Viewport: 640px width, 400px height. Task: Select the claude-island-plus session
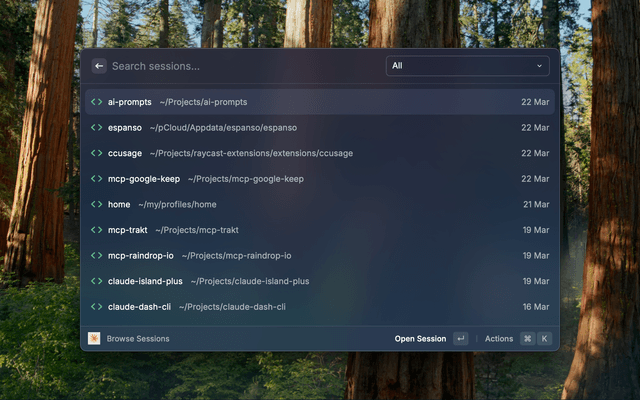tap(320, 281)
